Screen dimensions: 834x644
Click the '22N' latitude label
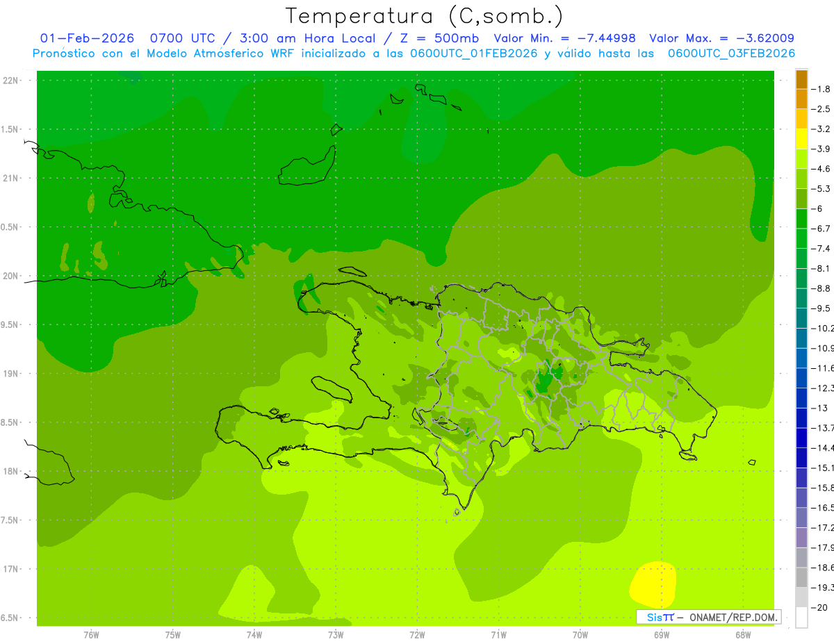point(10,80)
